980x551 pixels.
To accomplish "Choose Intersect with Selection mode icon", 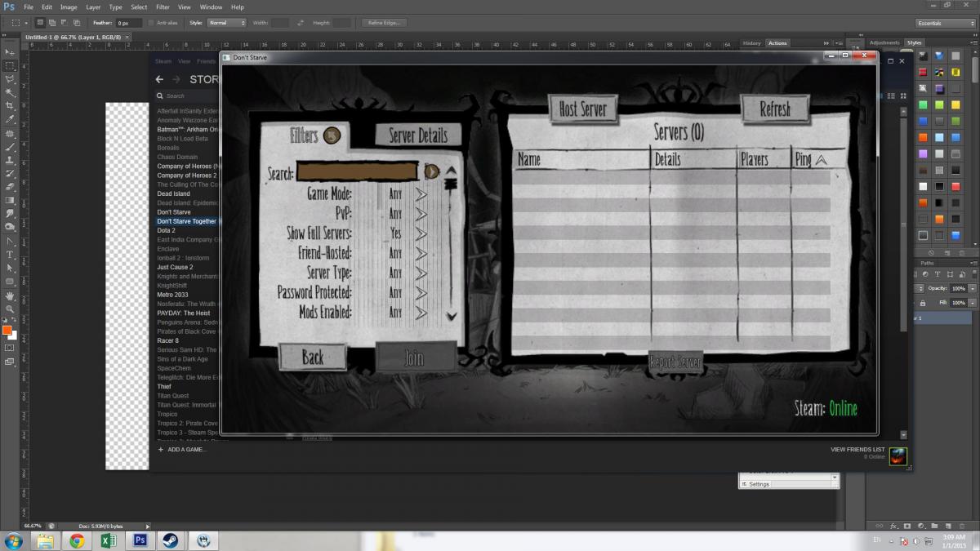I will (x=76, y=23).
